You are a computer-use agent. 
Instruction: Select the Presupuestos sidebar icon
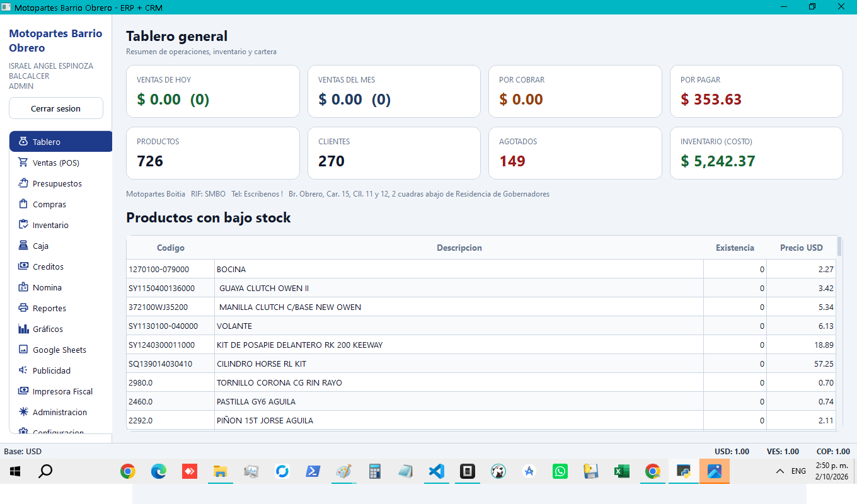pyautogui.click(x=23, y=183)
